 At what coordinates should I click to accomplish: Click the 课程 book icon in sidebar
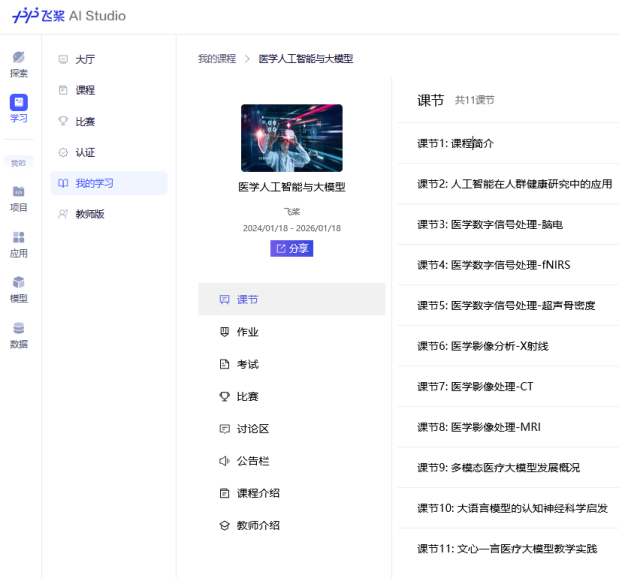pyautogui.click(x=63, y=90)
